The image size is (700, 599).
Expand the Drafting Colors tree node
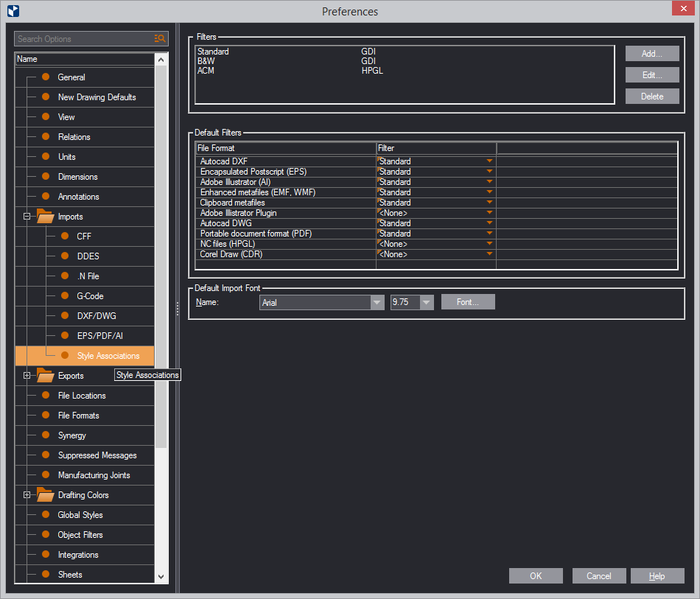pyautogui.click(x=27, y=495)
